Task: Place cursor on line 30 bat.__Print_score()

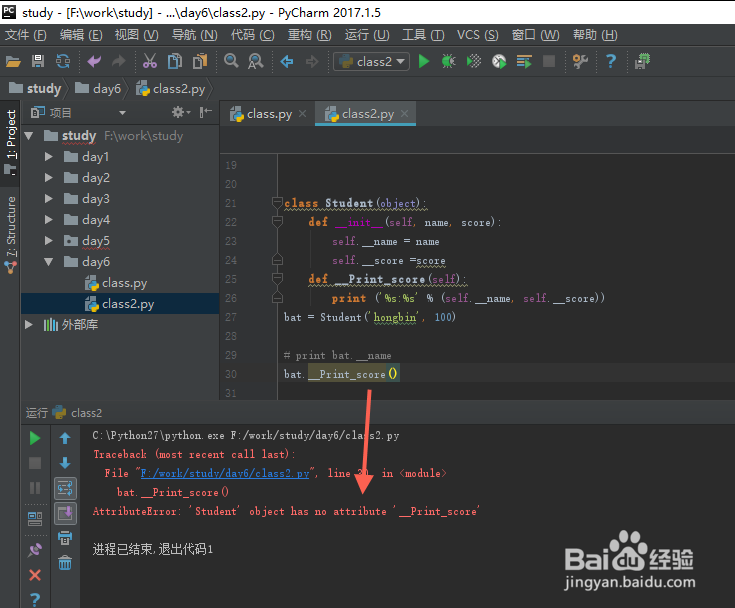Action: (340, 374)
